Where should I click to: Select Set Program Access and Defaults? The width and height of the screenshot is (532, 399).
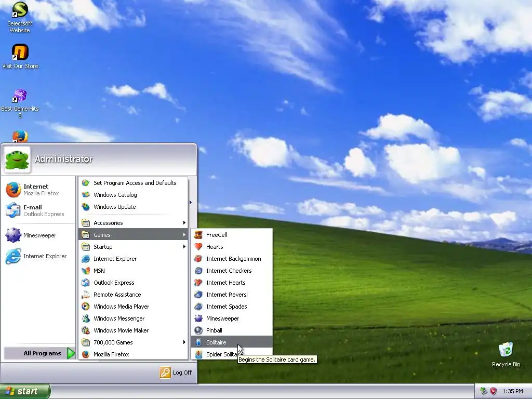pos(134,183)
